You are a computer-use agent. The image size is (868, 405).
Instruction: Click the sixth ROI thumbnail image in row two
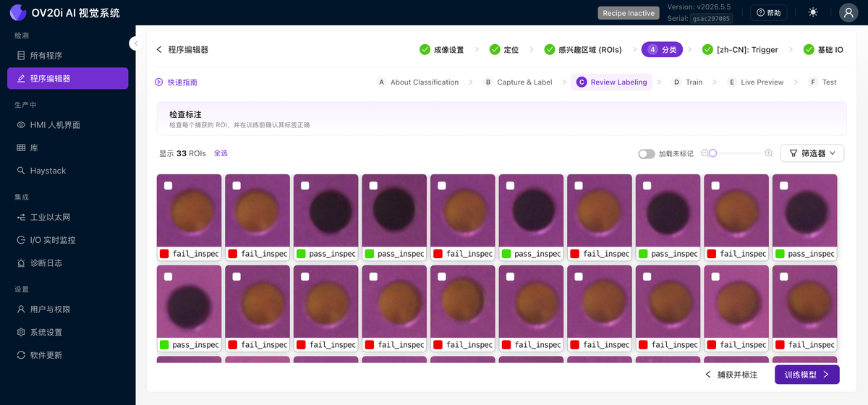point(531,302)
